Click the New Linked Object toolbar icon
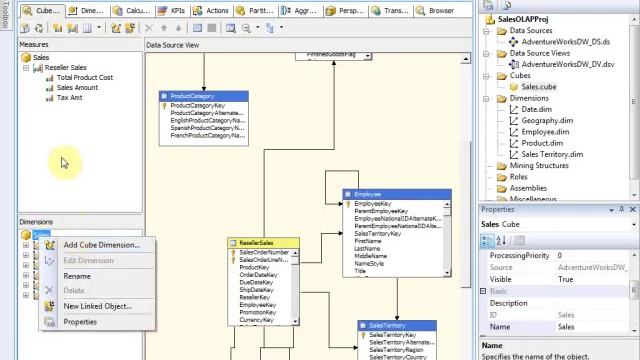 130,28
